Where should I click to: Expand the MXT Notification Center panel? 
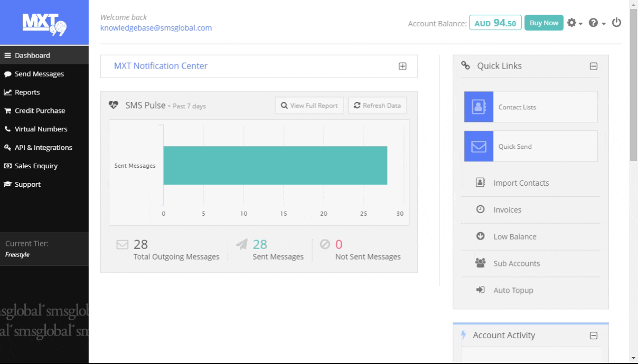pyautogui.click(x=402, y=66)
